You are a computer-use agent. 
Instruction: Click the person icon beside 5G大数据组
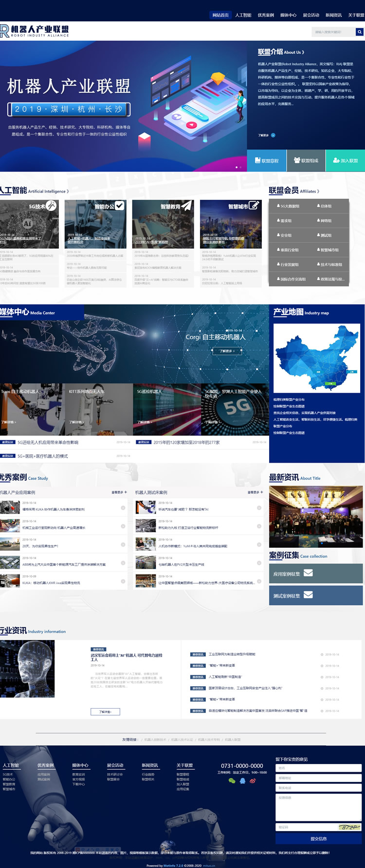278,206
